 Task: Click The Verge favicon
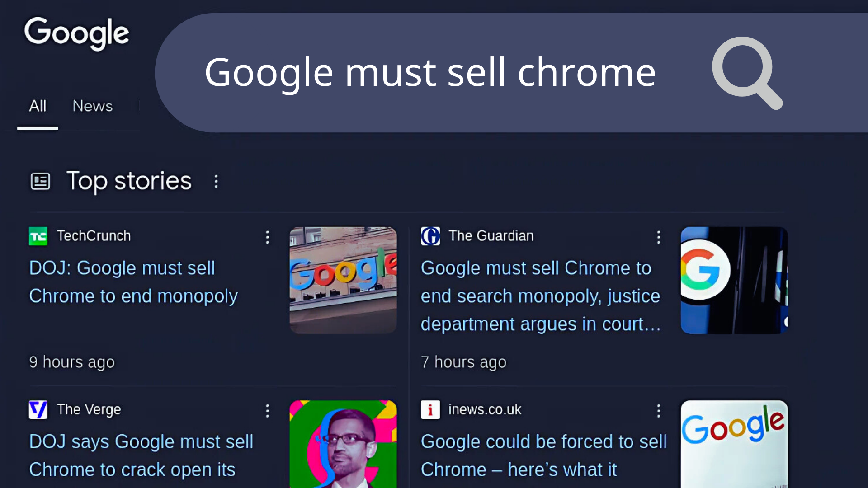point(38,410)
